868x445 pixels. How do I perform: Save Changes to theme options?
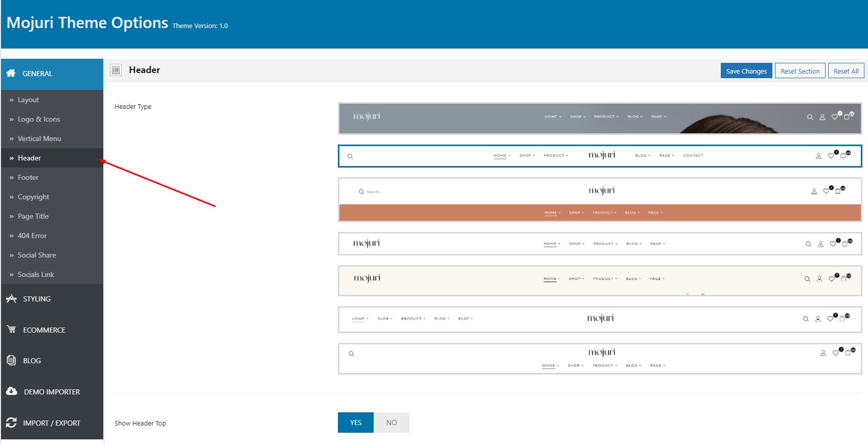tap(746, 71)
